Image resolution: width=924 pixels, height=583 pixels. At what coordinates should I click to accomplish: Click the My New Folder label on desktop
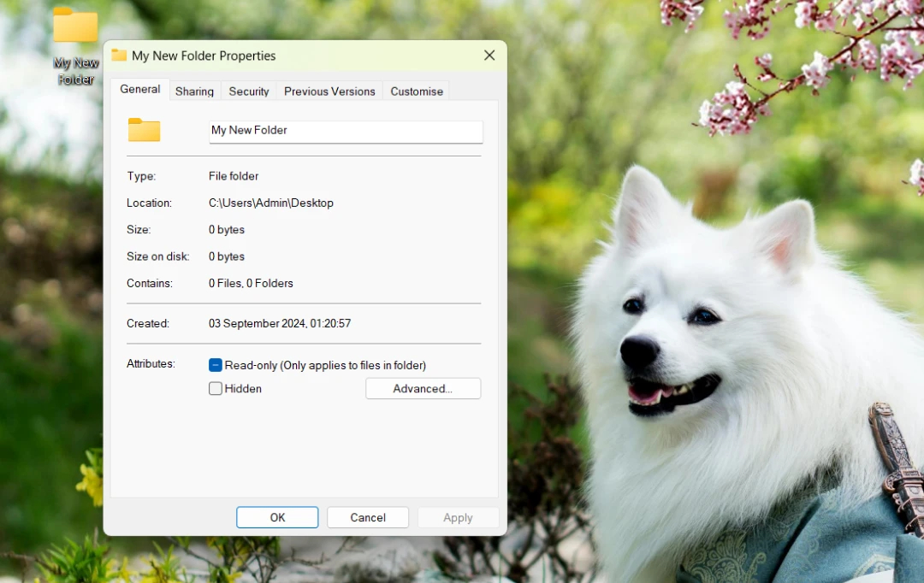(75, 69)
